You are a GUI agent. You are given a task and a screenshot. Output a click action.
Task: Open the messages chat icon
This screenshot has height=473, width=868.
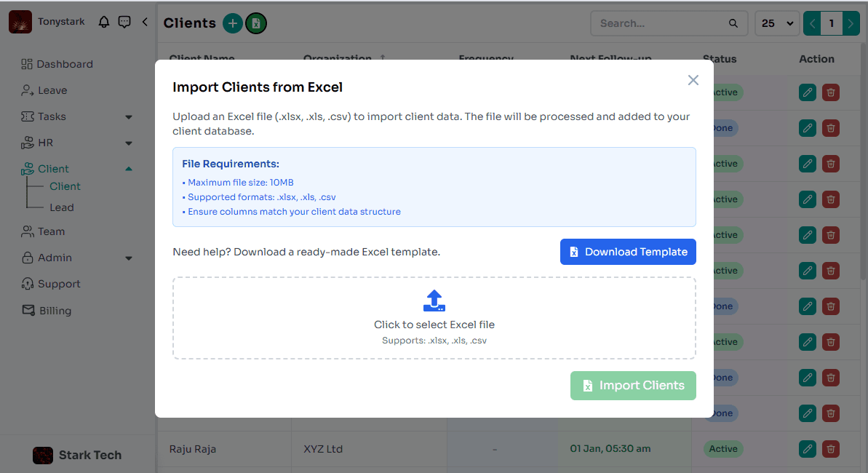(124, 22)
